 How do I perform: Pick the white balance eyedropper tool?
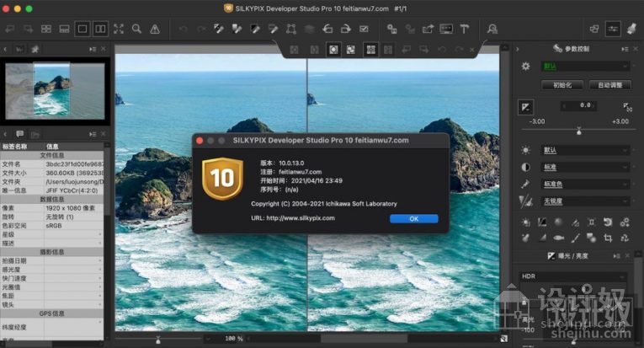click(219, 29)
